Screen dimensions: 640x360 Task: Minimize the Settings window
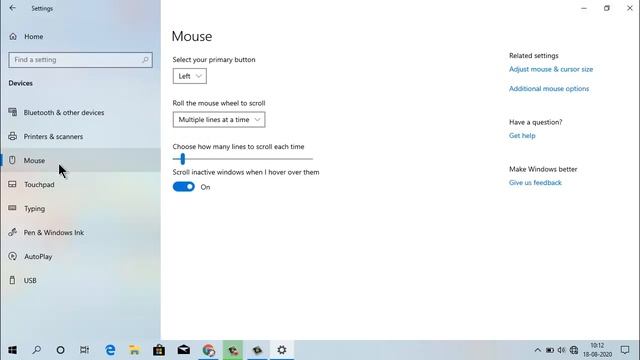click(x=584, y=8)
